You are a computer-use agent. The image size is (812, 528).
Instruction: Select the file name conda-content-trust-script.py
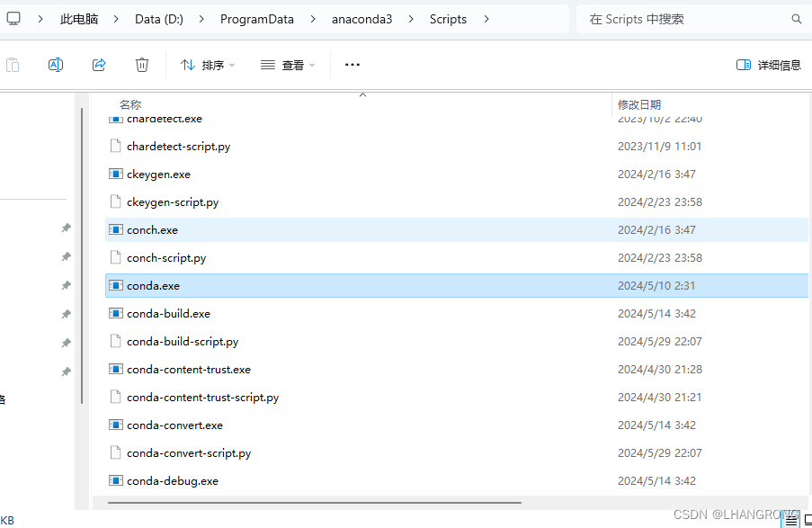pos(202,398)
